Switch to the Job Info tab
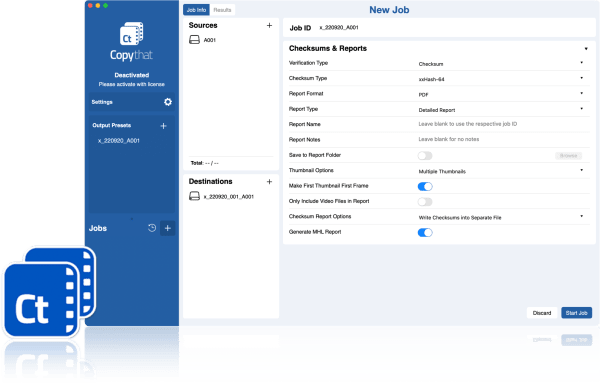The width and height of the screenshot is (600, 383). click(196, 10)
